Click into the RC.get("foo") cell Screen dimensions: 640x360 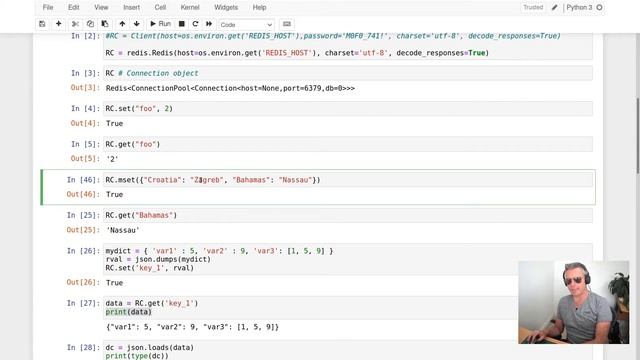[x=348, y=144]
